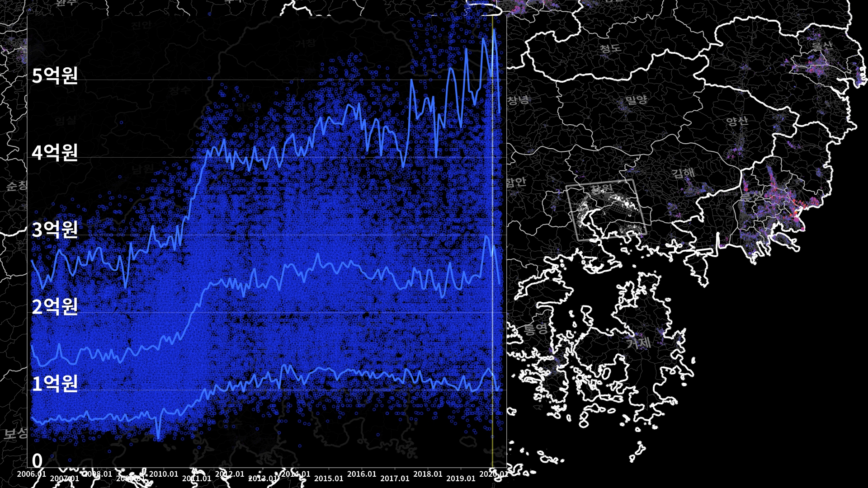Image resolution: width=868 pixels, height=488 pixels.
Task: Select the 밀양 region label on map
Action: click(636, 100)
